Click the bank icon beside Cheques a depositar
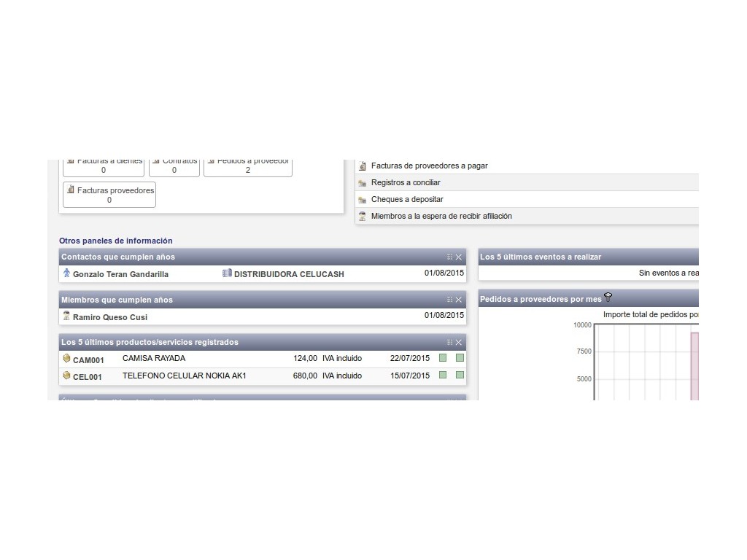Viewport: 747px width, 560px height. click(363, 200)
